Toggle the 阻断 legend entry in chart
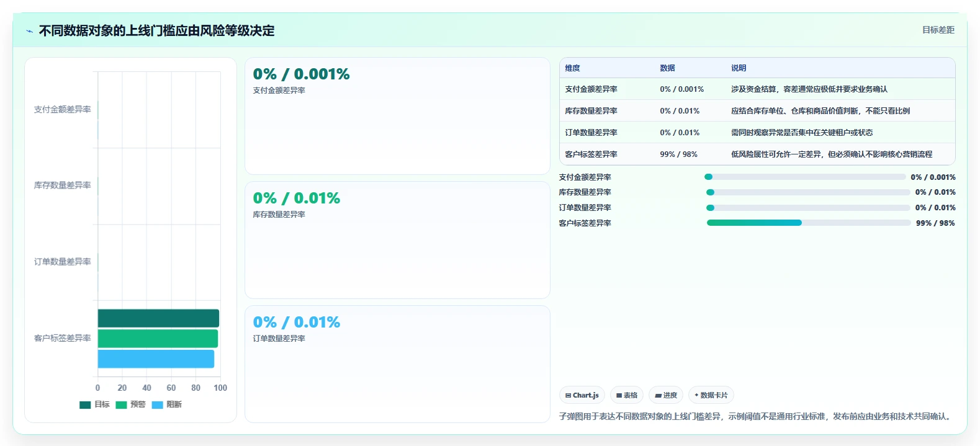This screenshot has height=446, width=980. 167,404
